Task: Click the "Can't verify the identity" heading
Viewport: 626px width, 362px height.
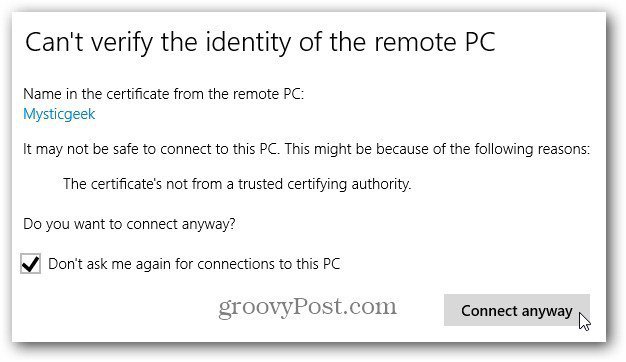Action: tap(260, 43)
